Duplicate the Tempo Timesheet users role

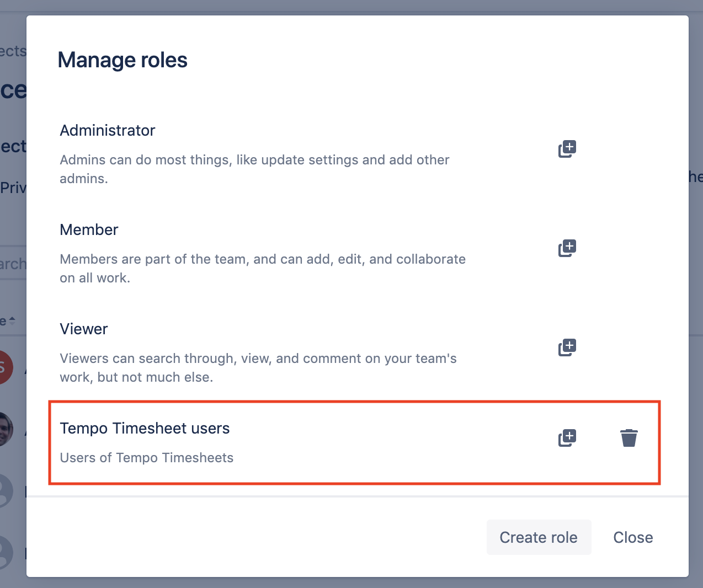click(x=567, y=438)
